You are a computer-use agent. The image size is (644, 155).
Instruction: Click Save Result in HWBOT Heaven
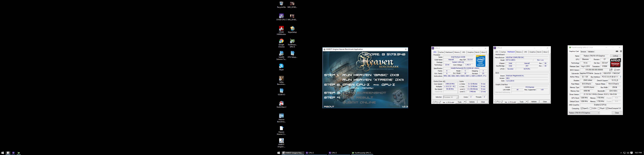click(358, 98)
